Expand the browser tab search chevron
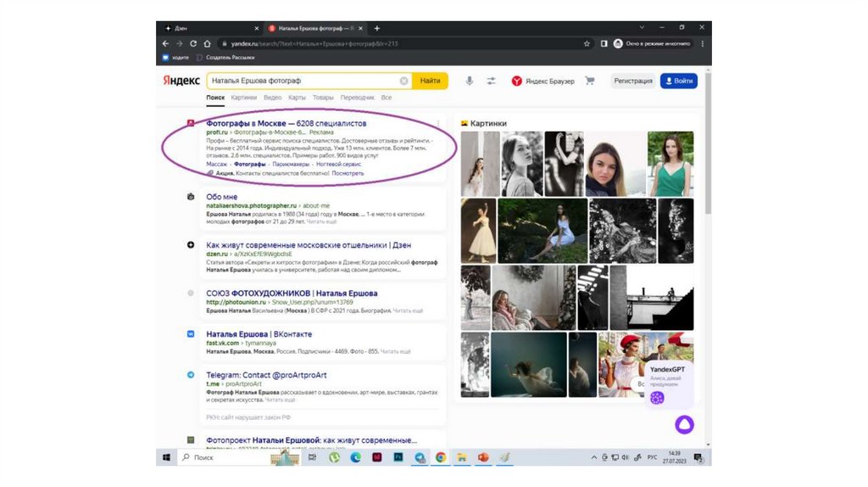This screenshot has height=487, width=868. 641,28
